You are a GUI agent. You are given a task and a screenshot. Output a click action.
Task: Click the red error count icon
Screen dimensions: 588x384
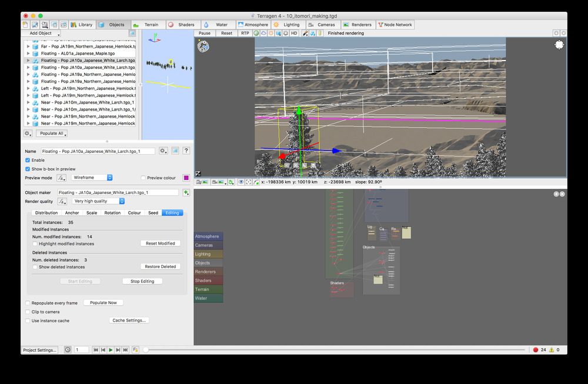coord(536,350)
